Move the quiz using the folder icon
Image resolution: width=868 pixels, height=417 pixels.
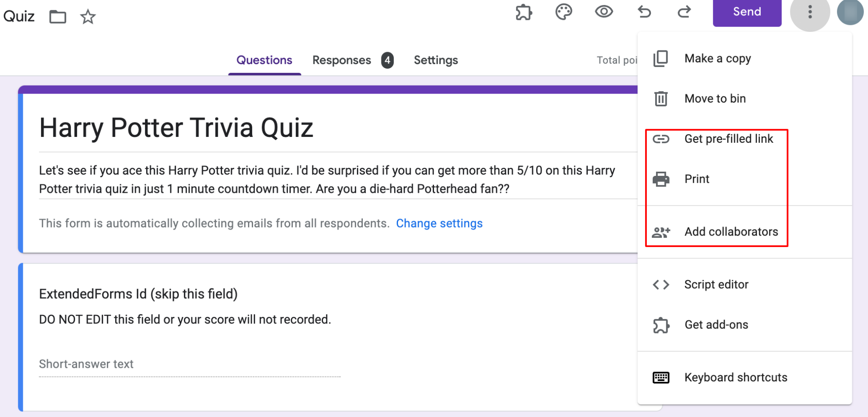pos(58,17)
